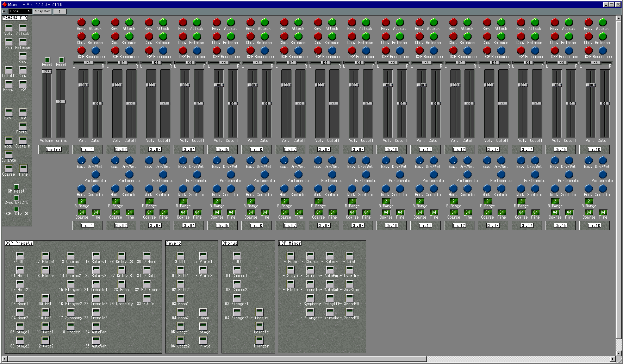The height and width of the screenshot is (364, 623).
Task: Toggle the Reso. button in YAMAHA DJX panel
Action: [x=8, y=84]
